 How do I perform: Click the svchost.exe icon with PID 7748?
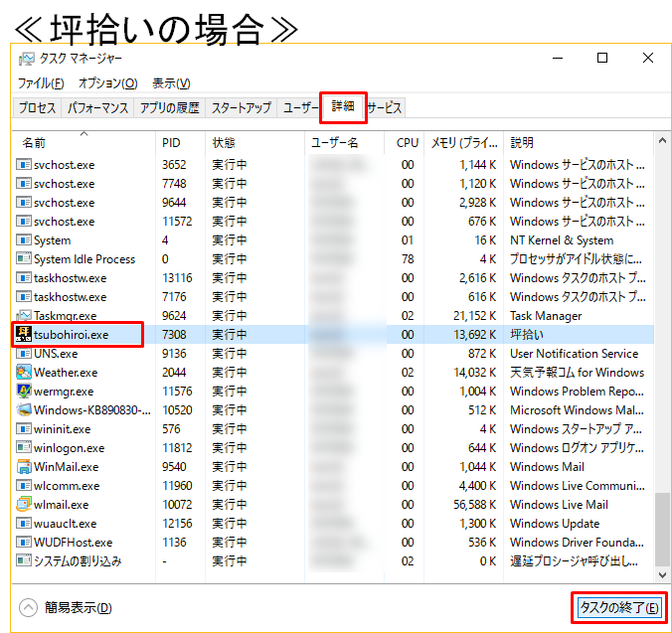24,183
